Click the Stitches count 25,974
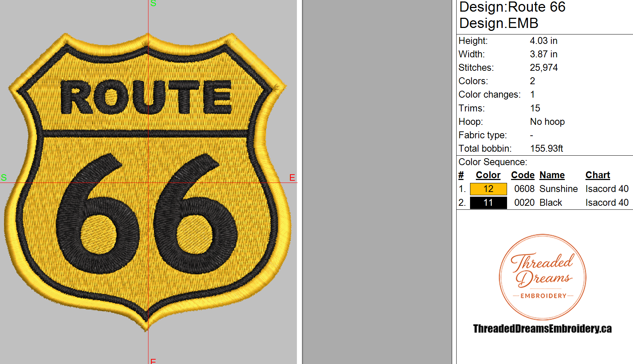 point(544,68)
